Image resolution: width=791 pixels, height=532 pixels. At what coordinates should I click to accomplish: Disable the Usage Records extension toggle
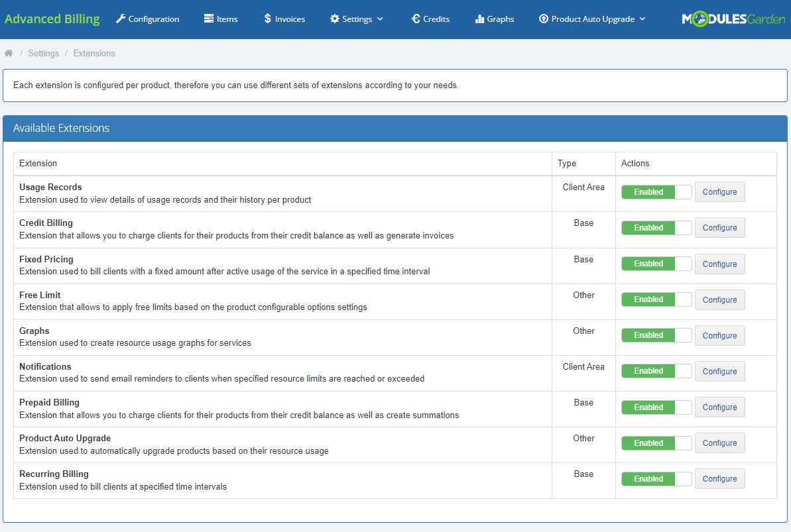pos(656,192)
